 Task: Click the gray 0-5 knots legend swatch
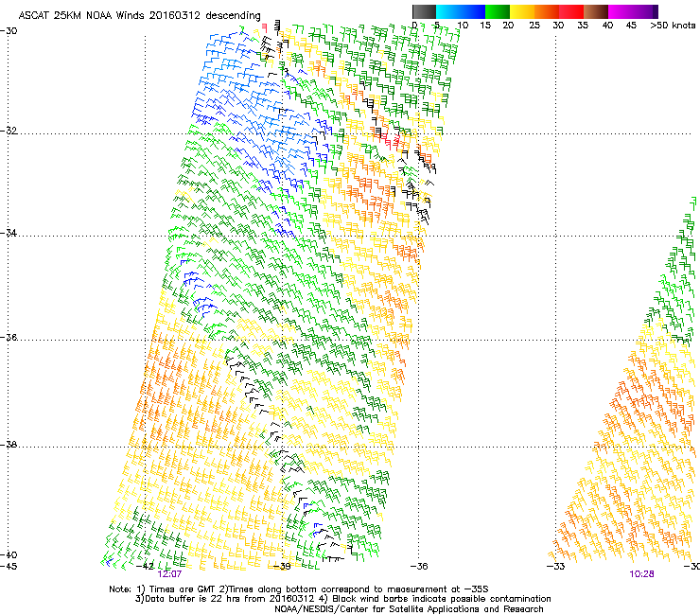(x=424, y=11)
